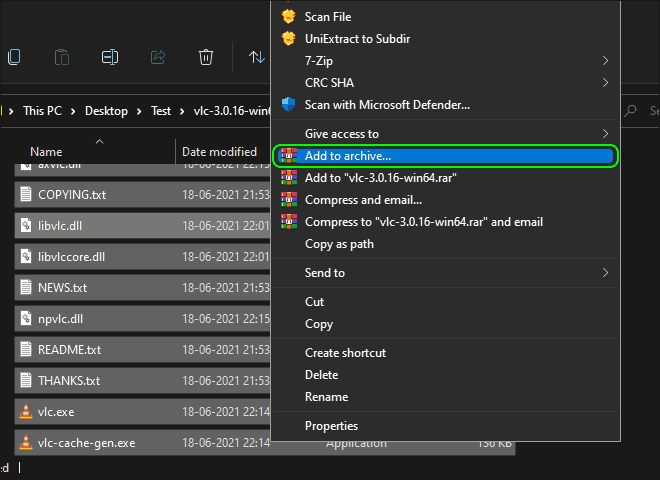660x480 pixels.
Task: Click the Copy icon in Explorer toolbar
Action: click(x=14, y=57)
